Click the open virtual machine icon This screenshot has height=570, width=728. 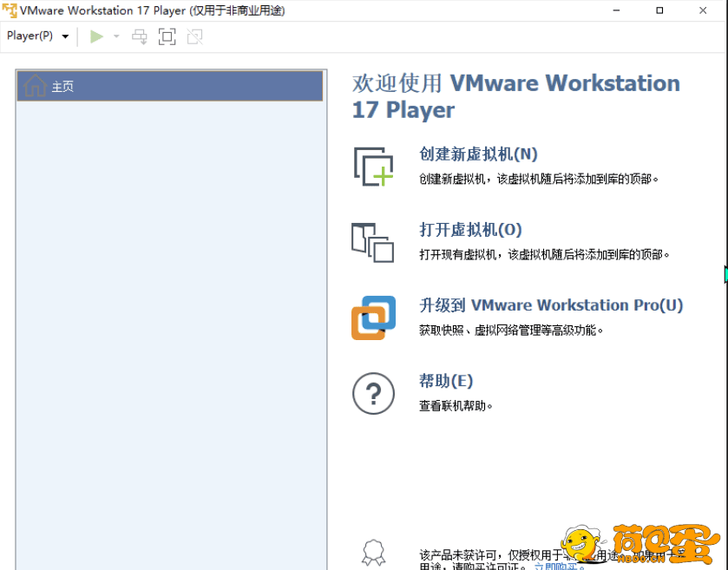[x=373, y=243]
